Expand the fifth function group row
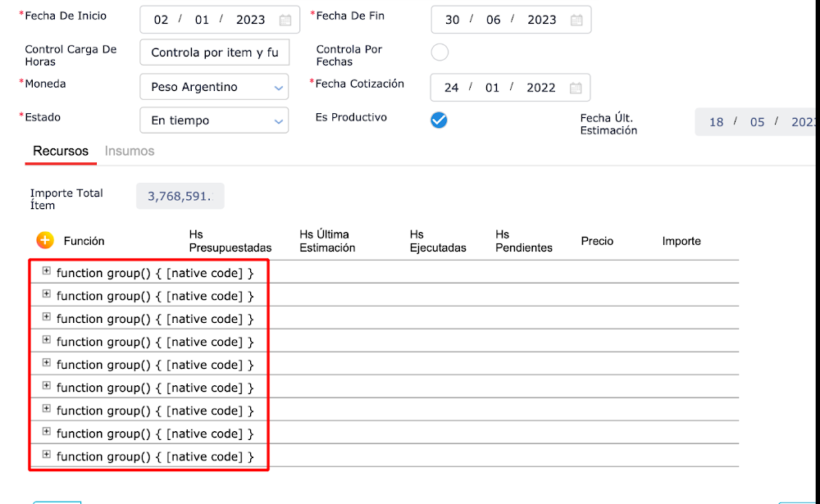This screenshot has width=820, height=504. coord(47,363)
